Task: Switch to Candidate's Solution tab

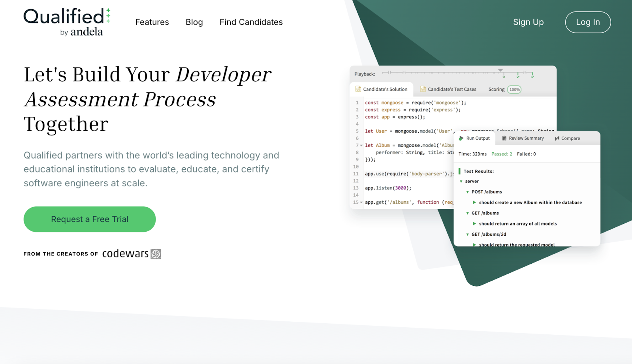Action: 382,89
